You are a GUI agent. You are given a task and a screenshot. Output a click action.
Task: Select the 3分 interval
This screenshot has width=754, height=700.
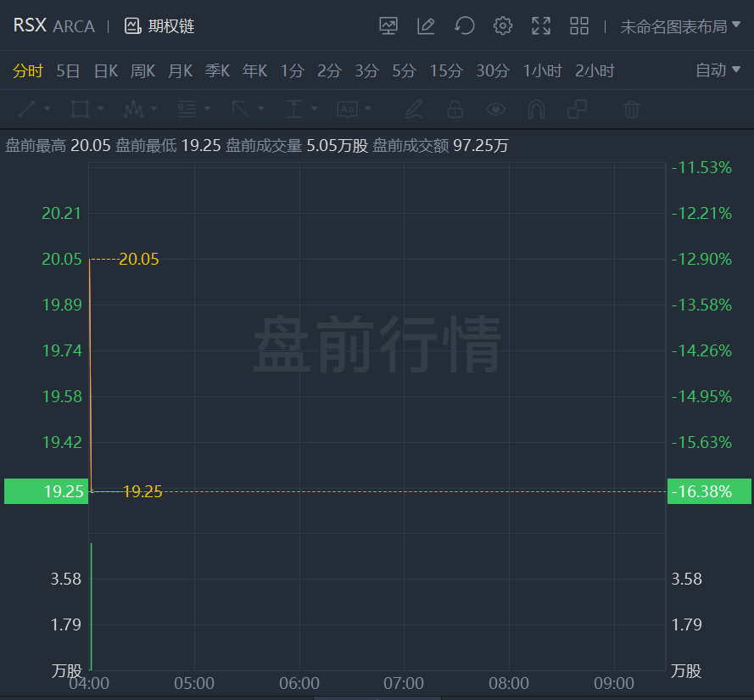click(367, 70)
